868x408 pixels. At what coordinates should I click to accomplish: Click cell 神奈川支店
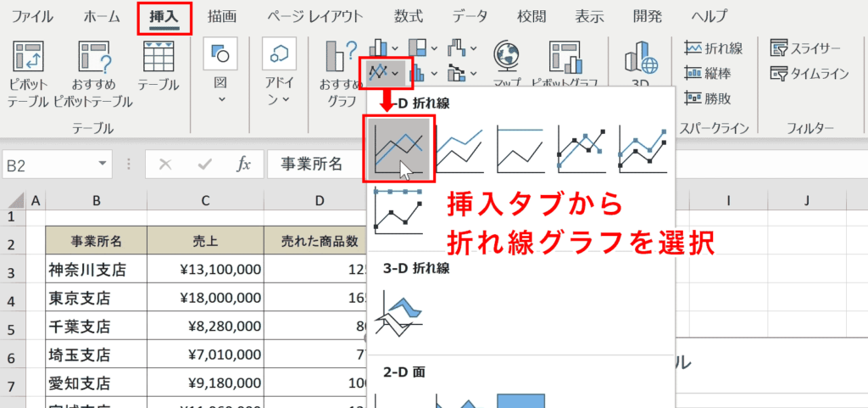tap(97, 270)
